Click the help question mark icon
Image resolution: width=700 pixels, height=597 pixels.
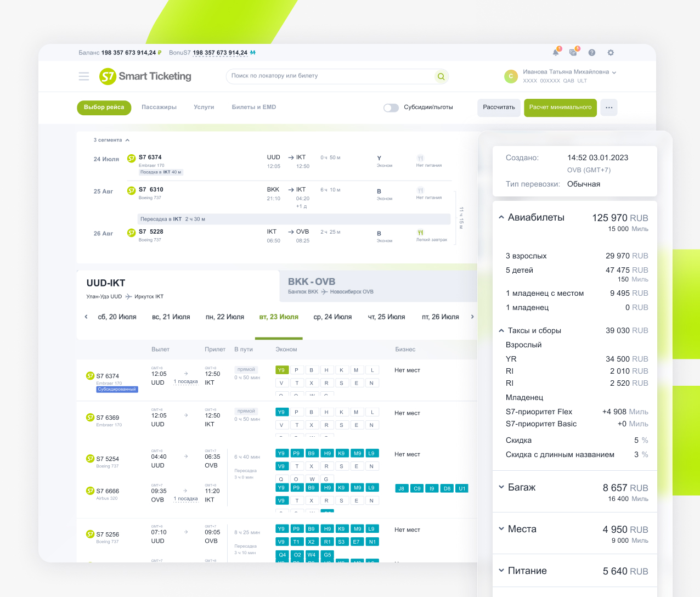coord(592,53)
